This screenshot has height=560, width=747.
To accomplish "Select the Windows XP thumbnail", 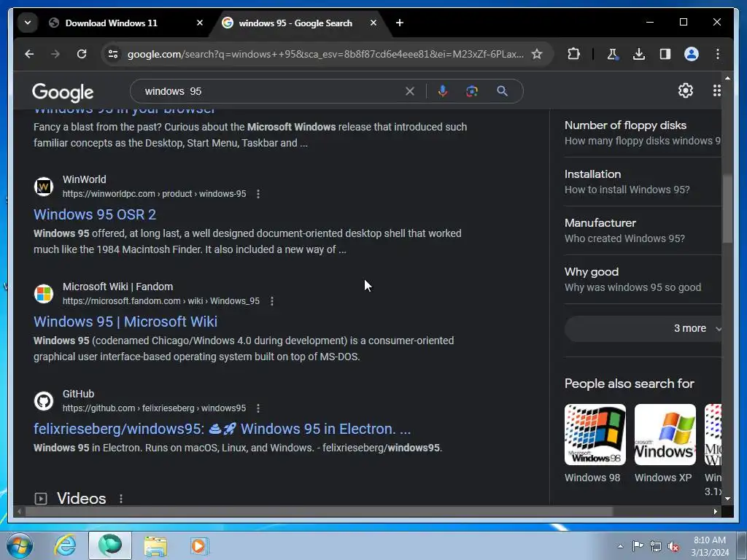I will click(x=665, y=435).
